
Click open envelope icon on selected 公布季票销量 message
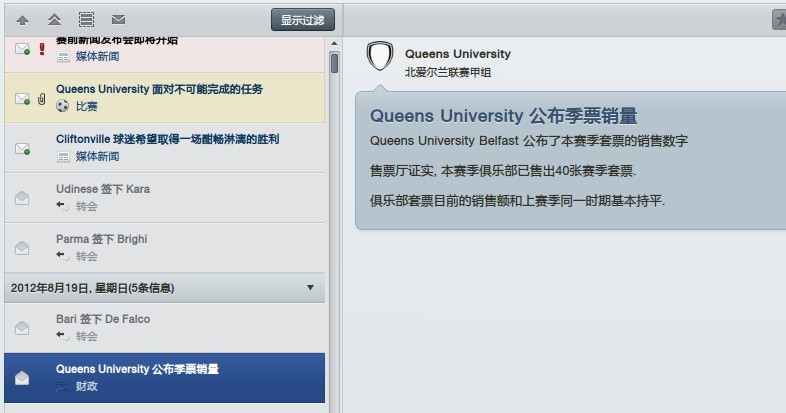[x=22, y=378]
